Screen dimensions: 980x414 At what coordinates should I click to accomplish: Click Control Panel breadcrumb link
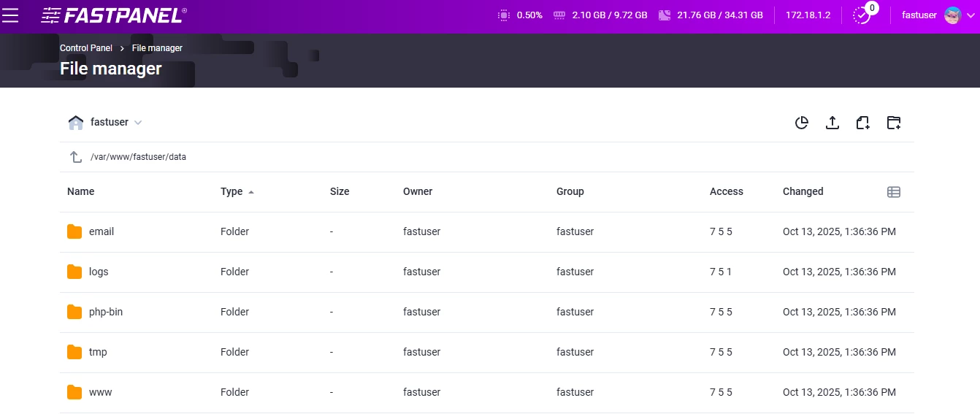point(86,48)
